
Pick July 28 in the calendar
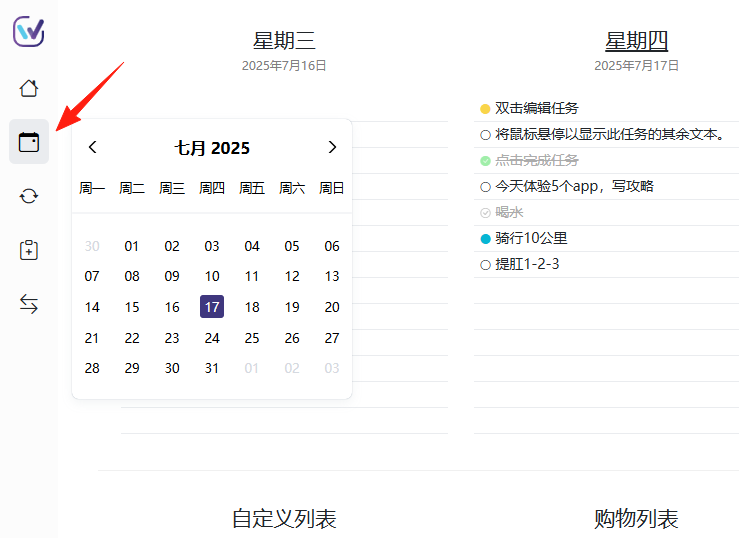click(92, 368)
